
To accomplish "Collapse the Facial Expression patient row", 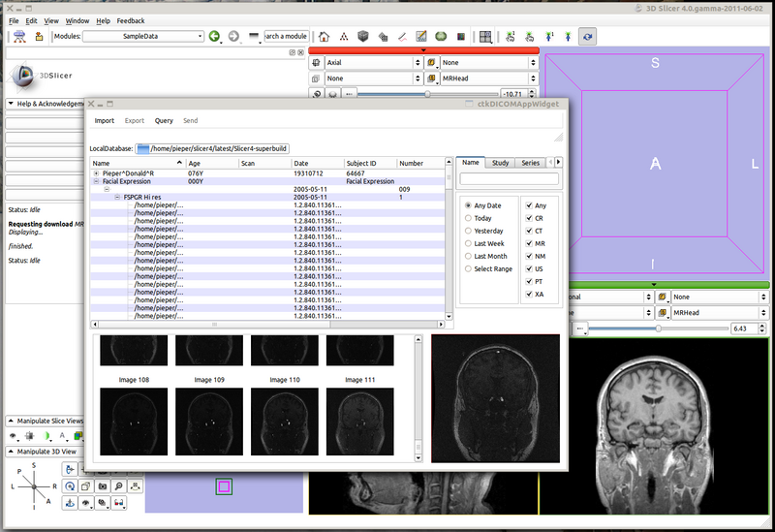I will pos(96,181).
